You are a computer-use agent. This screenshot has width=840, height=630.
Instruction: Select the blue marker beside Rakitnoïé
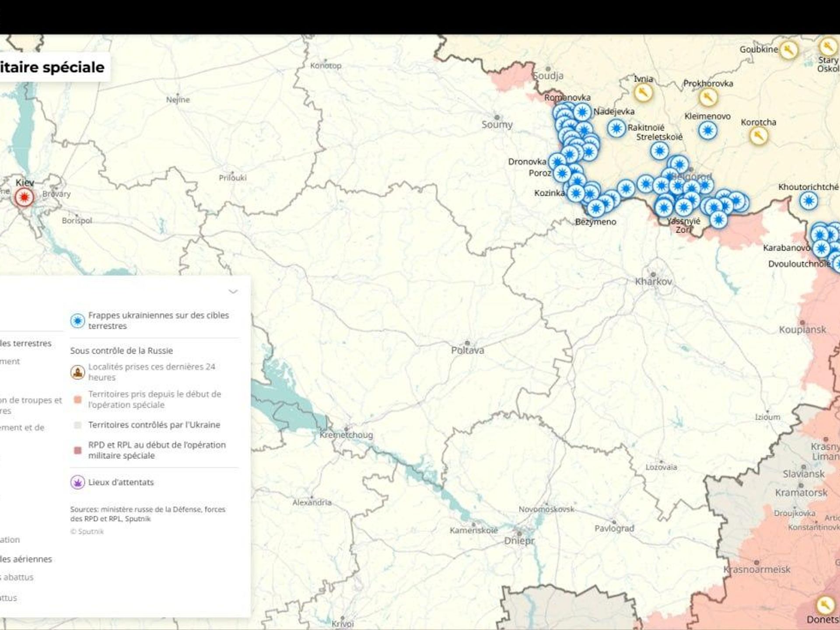pos(616,128)
